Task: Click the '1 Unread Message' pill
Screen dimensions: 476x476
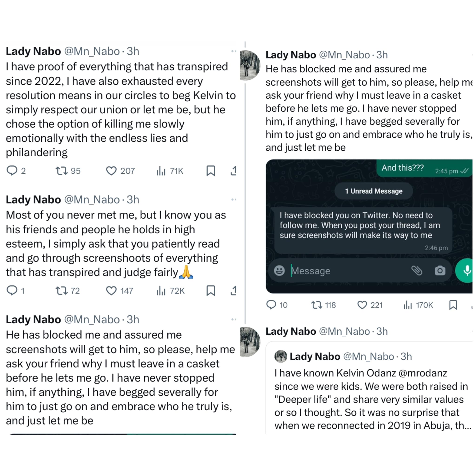Action: click(x=374, y=191)
